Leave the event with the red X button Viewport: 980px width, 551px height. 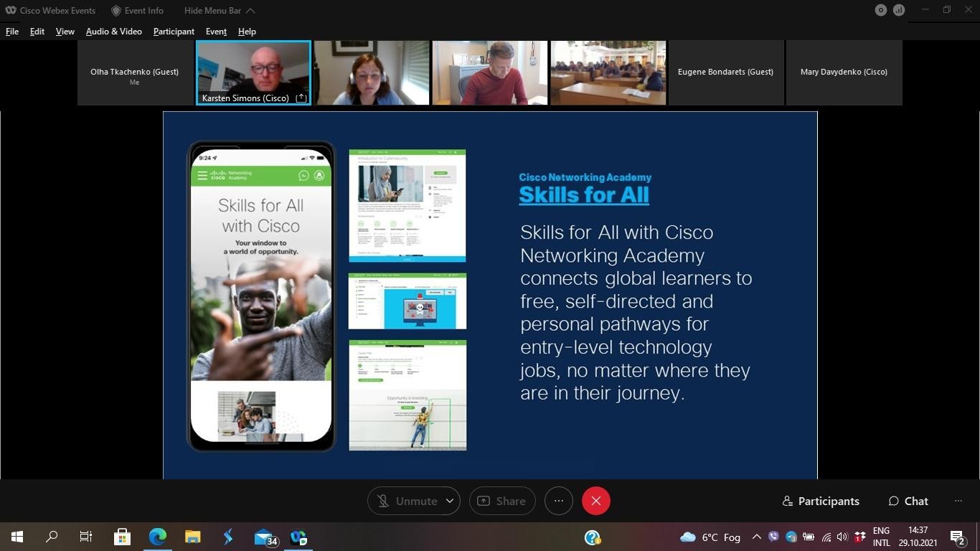[x=596, y=501]
